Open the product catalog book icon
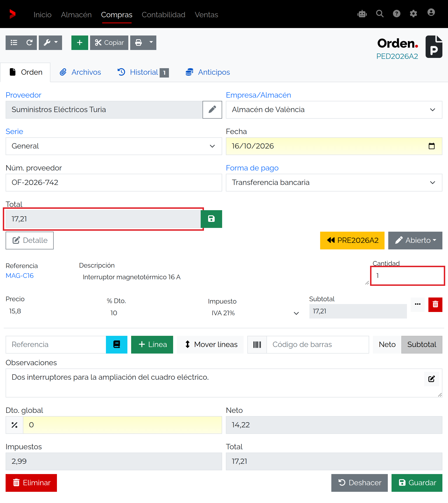This screenshot has height=503, width=448. 116,344
